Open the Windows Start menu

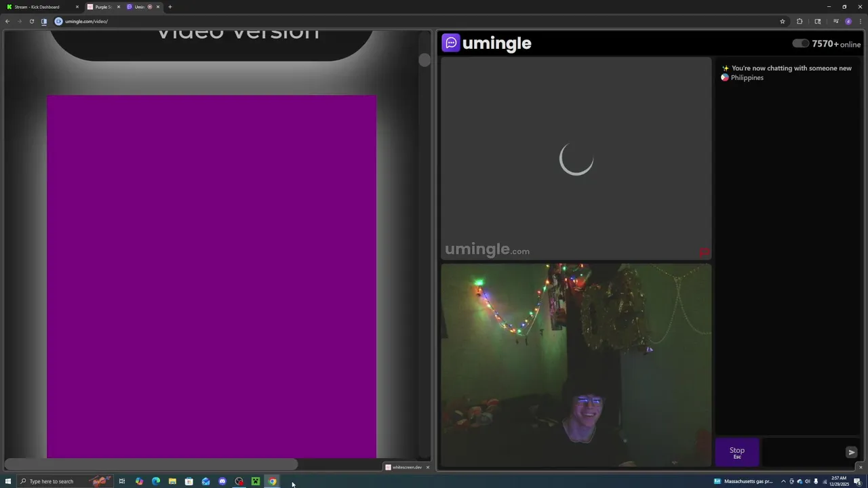point(8,481)
